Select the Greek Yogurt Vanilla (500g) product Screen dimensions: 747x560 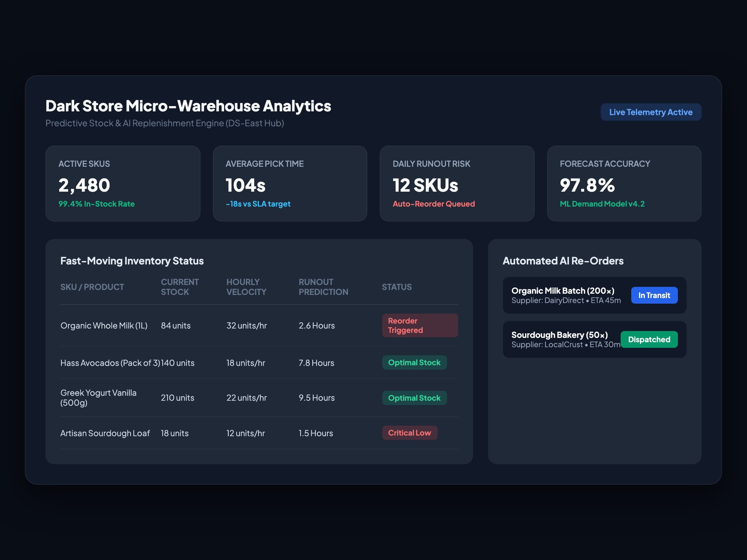point(98,398)
